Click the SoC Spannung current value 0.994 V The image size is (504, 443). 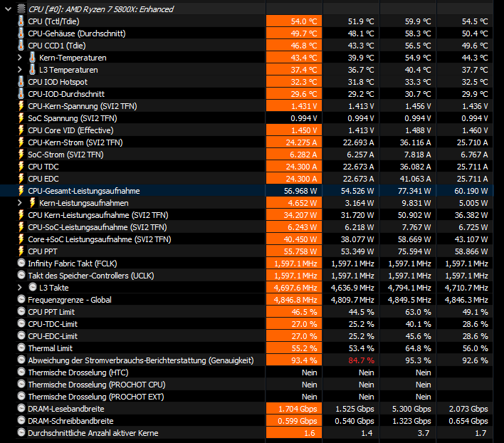pyautogui.click(x=304, y=118)
